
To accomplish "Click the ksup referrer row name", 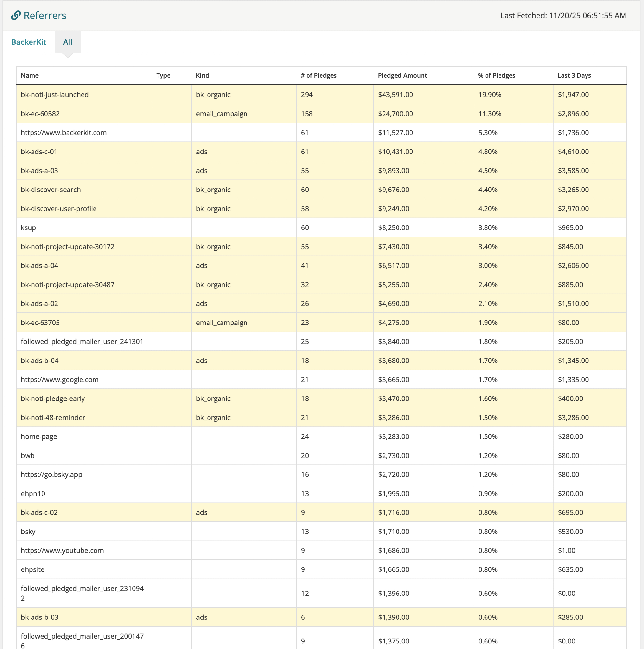I will 28,227.
